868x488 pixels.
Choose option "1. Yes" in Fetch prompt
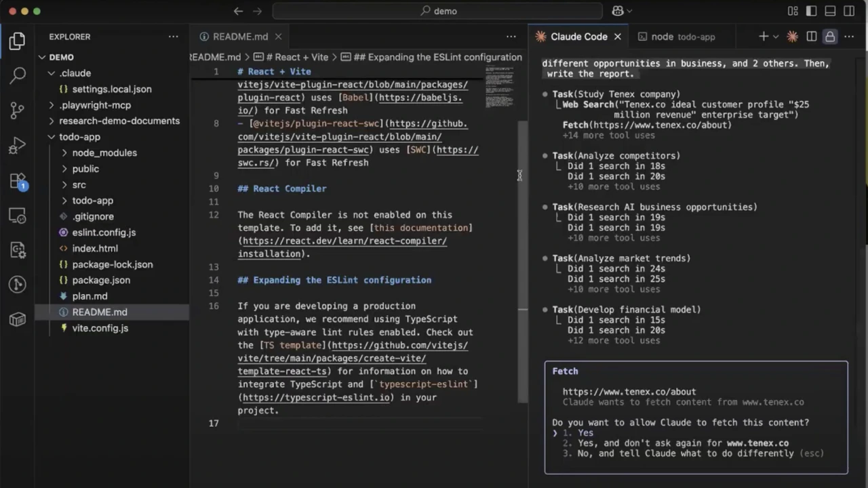[585, 432]
